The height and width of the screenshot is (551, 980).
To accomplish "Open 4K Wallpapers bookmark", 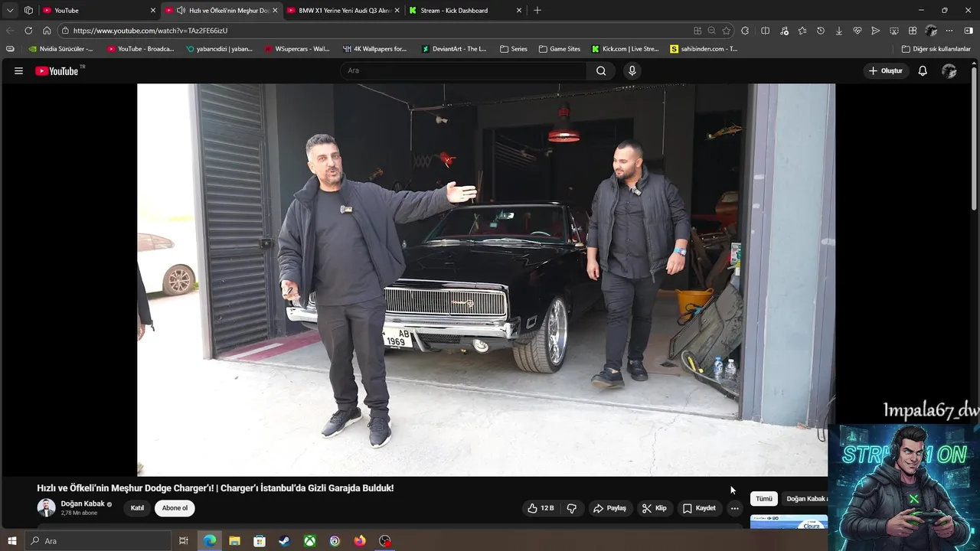I will [375, 49].
